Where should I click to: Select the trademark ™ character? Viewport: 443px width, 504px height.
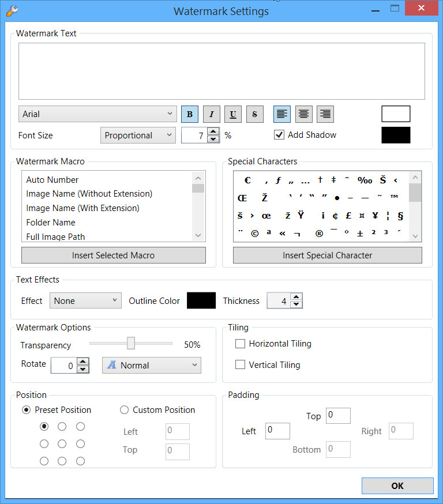coord(394,196)
